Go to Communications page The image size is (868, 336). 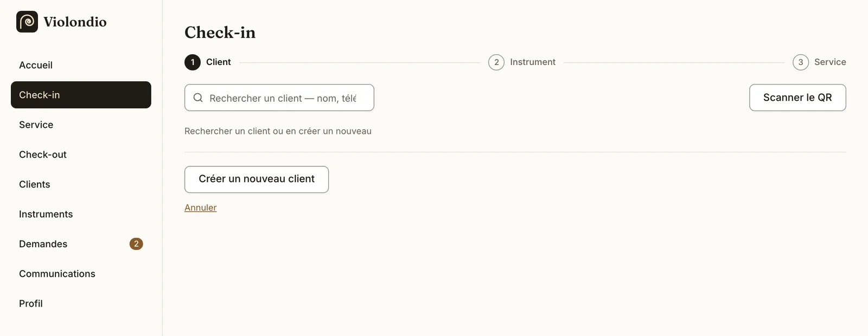tap(81, 274)
